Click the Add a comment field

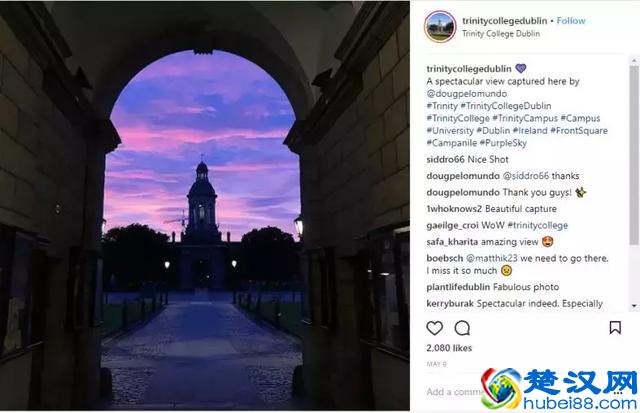point(453,392)
